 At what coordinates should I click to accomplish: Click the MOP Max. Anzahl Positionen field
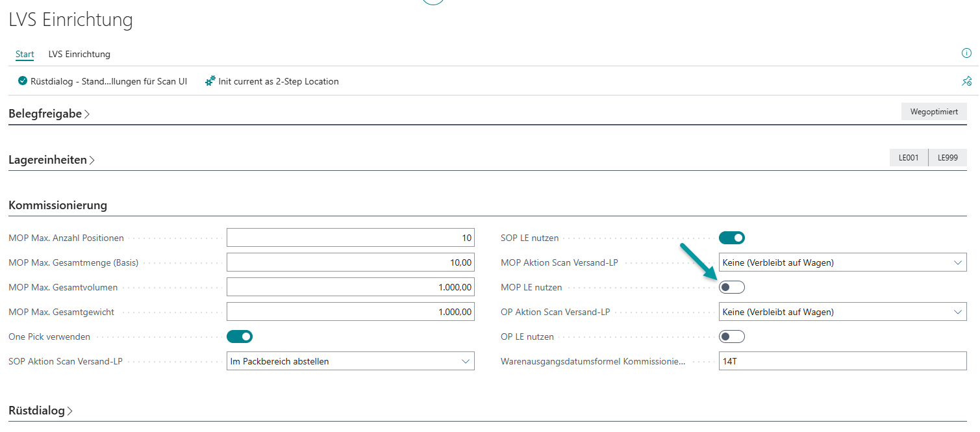(351, 238)
